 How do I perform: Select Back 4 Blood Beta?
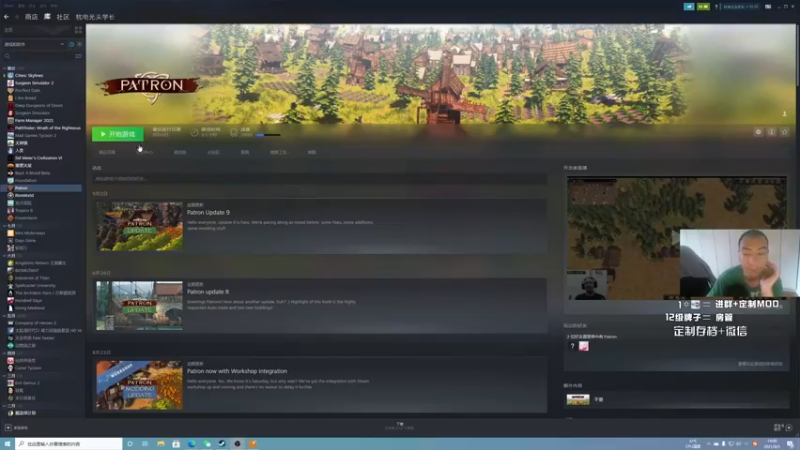tap(32, 173)
